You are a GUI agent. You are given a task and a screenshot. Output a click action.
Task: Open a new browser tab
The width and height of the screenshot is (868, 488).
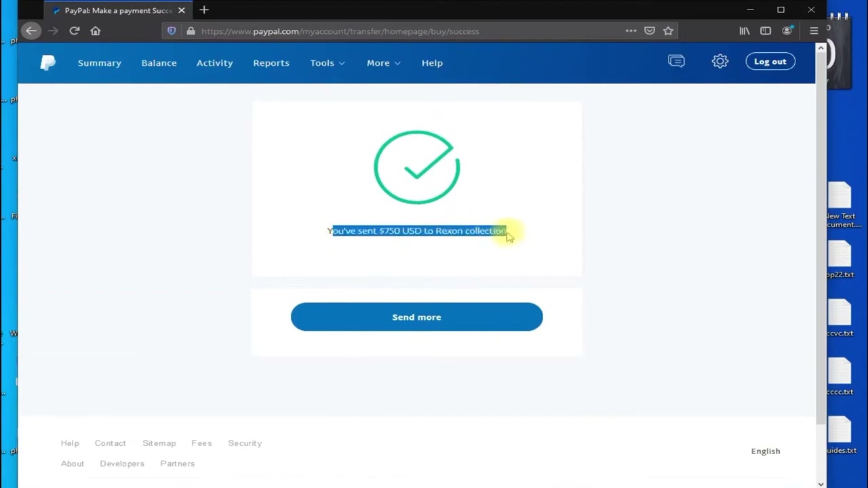[204, 10]
